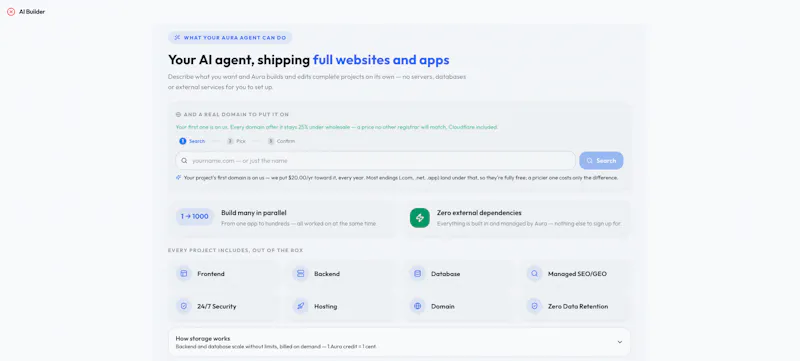This screenshot has height=361, width=800.
Task: Click the AI Builder title text
Action: click(32, 12)
